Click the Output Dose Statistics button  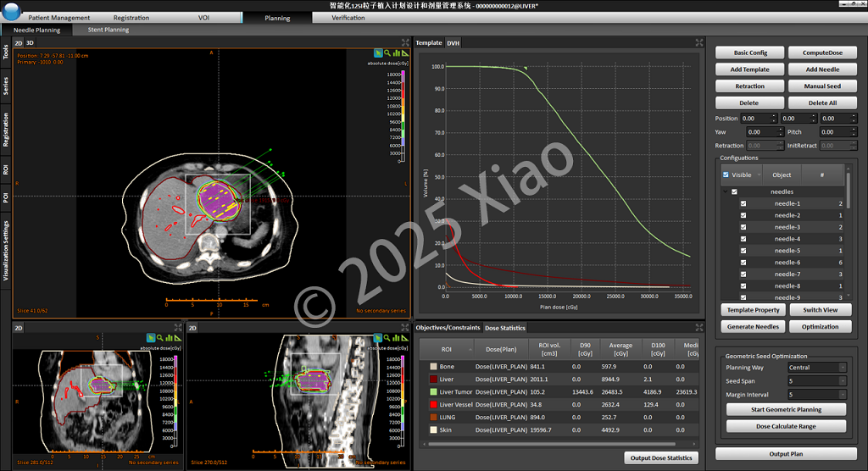coord(661,457)
